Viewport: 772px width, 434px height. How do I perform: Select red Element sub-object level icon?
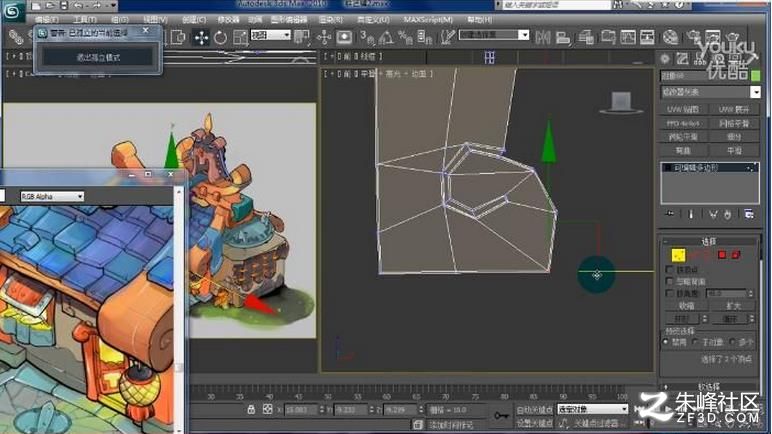pyautogui.click(x=736, y=255)
